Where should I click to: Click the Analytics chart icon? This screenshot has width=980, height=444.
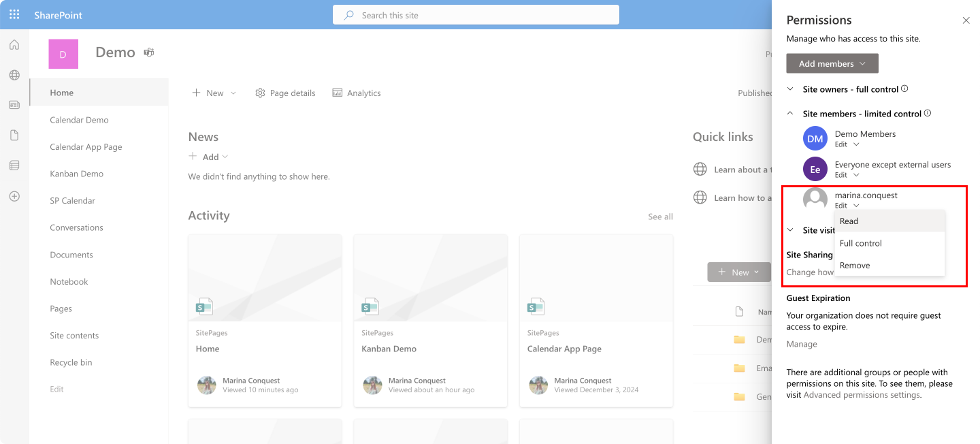point(338,93)
